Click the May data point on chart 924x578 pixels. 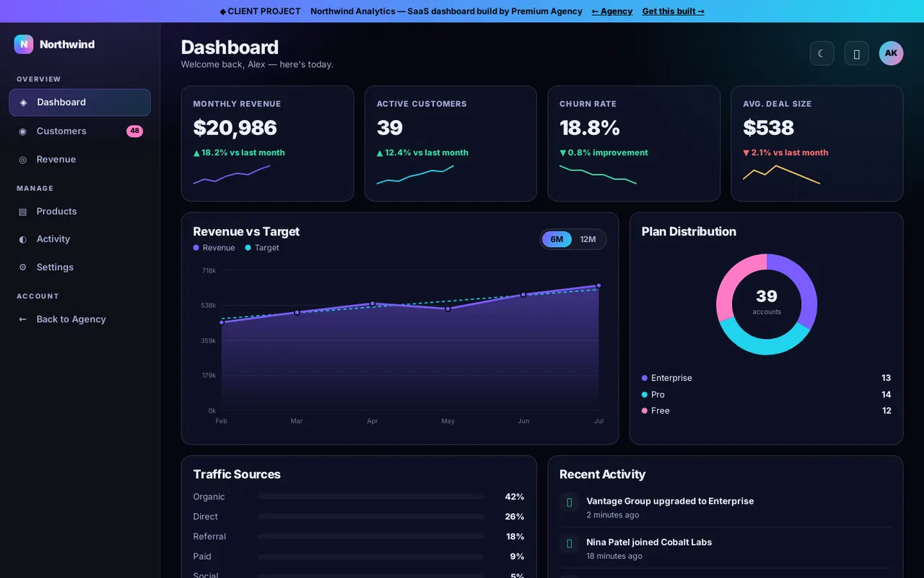[448, 309]
